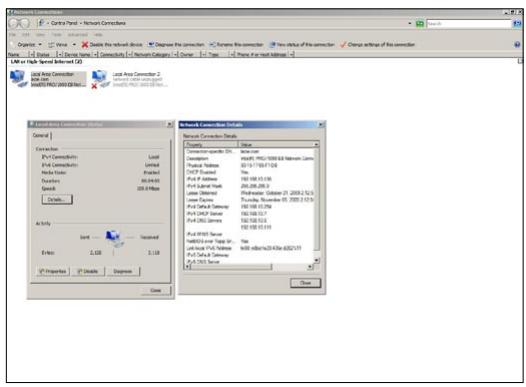The width and height of the screenshot is (526, 387).
Task: Open the Tools menu
Action: click(57, 35)
